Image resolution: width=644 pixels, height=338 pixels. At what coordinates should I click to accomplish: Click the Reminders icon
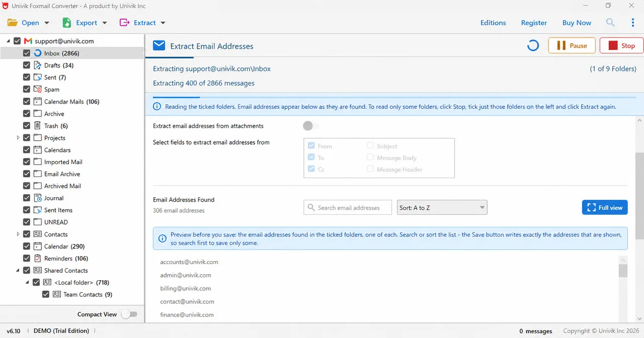coord(38,259)
